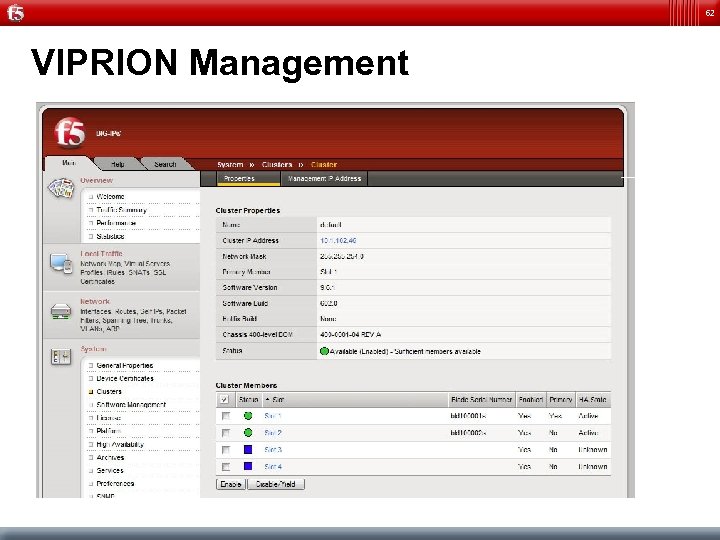720x540 pixels.
Task: Click the System section icon
Action: 61,357
